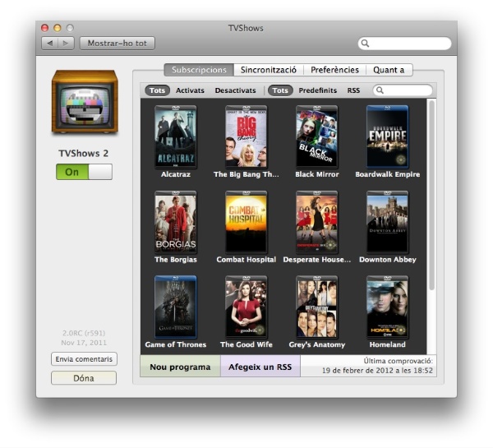The width and height of the screenshot is (493, 448).
Task: Toggle the TVShows 2 On switch
Action: [84, 172]
